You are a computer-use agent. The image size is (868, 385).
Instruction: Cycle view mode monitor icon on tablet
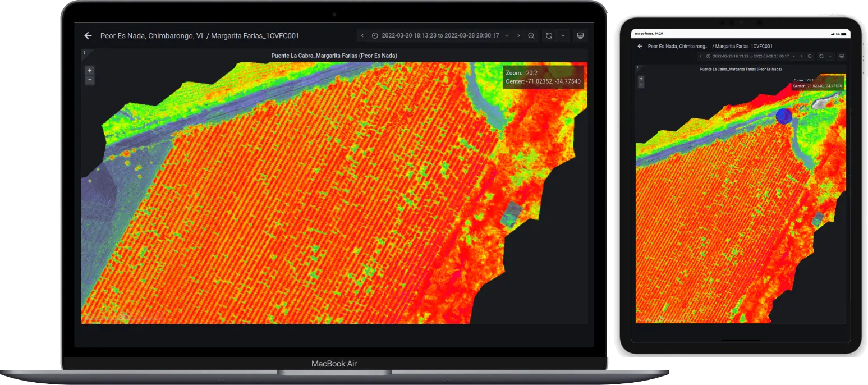pyautogui.click(x=842, y=56)
